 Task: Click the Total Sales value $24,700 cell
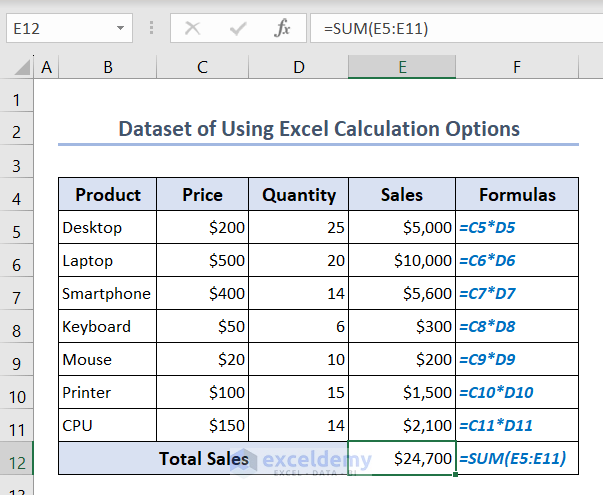402,459
